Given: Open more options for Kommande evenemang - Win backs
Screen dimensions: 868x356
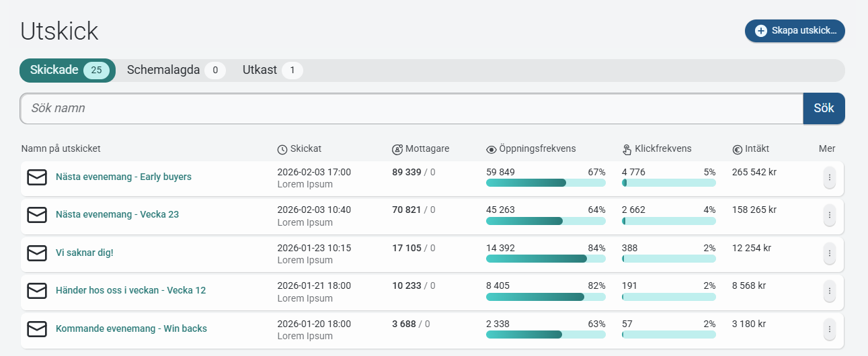Looking at the screenshot, I should point(830,329).
